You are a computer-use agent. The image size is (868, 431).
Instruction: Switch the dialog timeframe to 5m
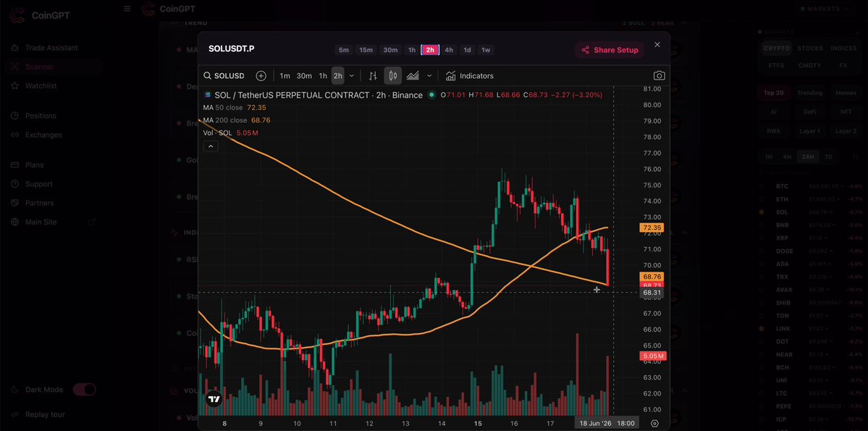(x=344, y=50)
